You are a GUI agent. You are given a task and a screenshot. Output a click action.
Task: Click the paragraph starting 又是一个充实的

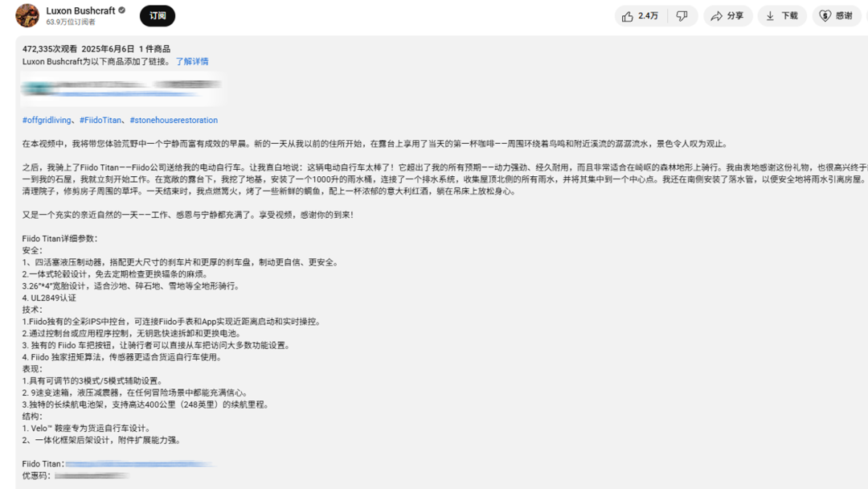point(188,215)
